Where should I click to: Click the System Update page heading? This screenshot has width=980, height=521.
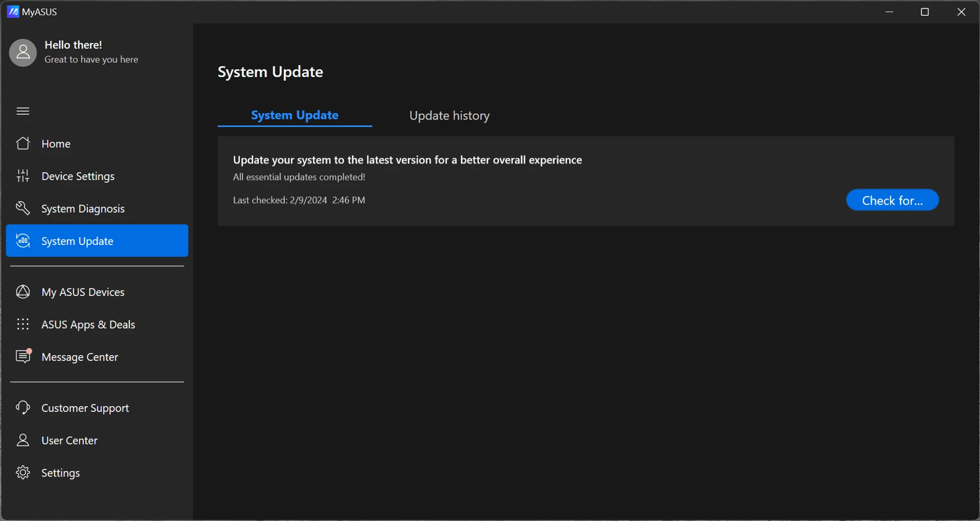point(271,72)
